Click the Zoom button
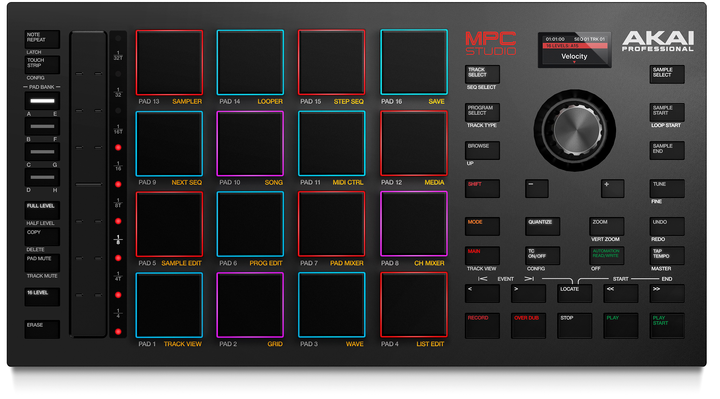Screen dimensions: 720x399 tap(607, 226)
